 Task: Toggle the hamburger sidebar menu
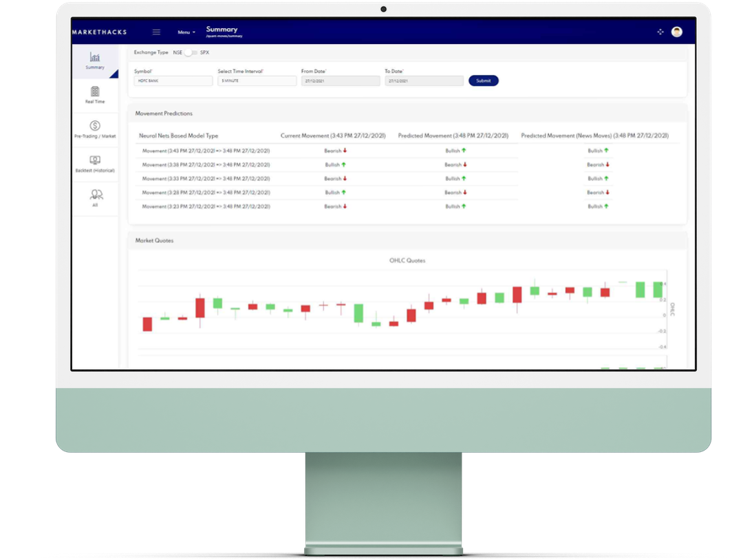point(156,32)
